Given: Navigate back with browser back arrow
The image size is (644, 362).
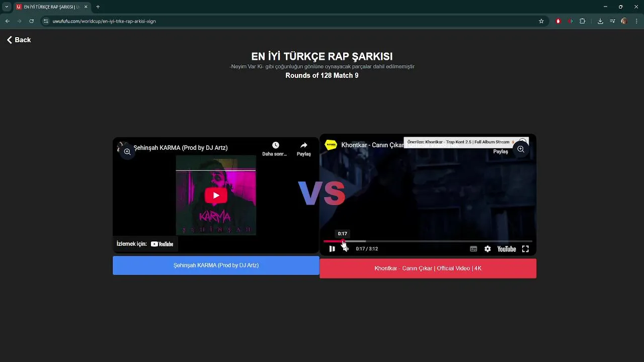Looking at the screenshot, I should click(x=7, y=21).
